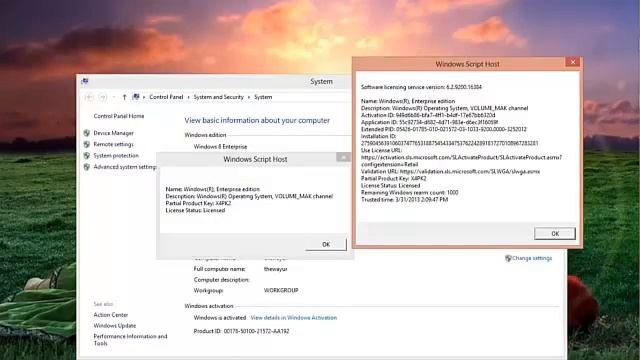640x360 pixels.
Task: Click the System protection shield icon
Action: coord(87,156)
